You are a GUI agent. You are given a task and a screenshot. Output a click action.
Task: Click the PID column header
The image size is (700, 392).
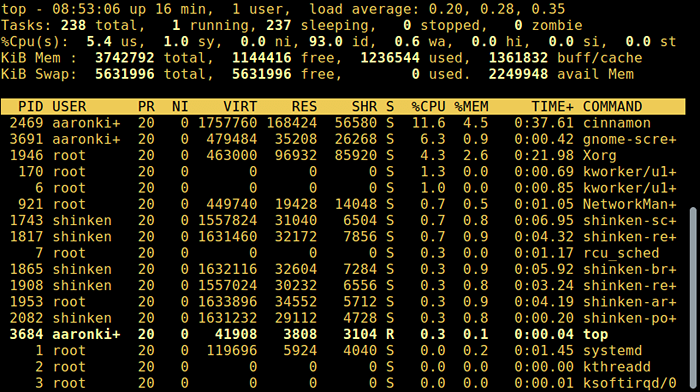click(30, 106)
